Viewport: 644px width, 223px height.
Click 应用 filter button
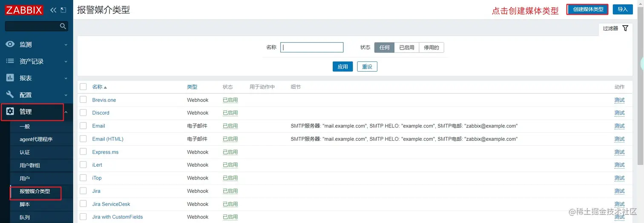342,67
